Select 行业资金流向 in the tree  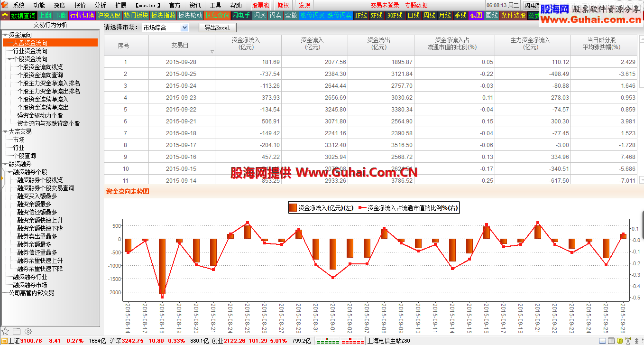click(30, 51)
